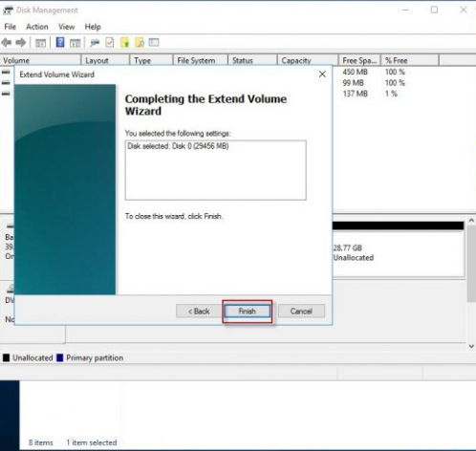476x451 pixels.
Task: Click the yellow folder with magnifier icon
Action: (x=140, y=42)
